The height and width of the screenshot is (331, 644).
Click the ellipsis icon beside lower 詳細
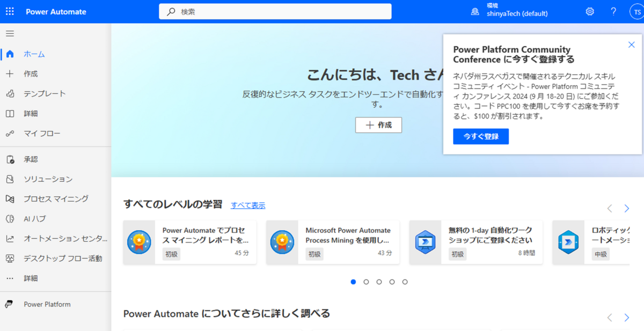pos(10,278)
